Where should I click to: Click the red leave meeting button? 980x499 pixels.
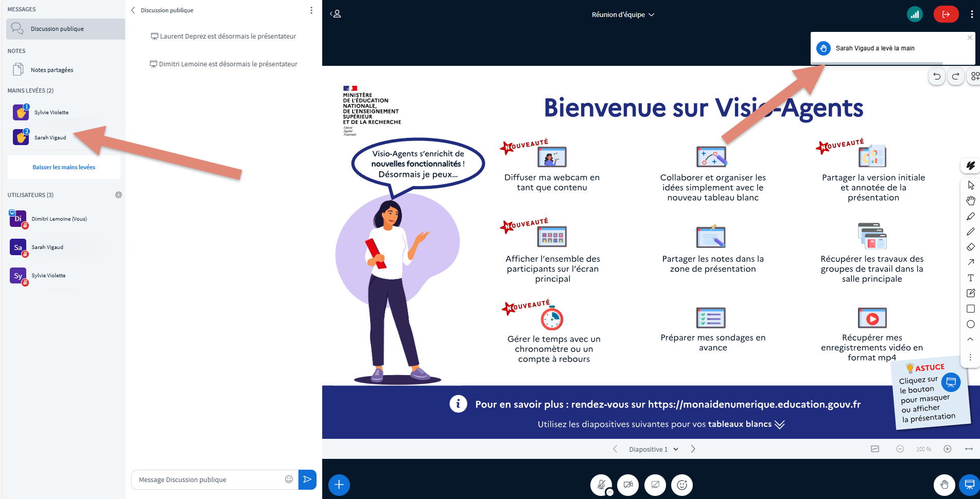click(946, 14)
